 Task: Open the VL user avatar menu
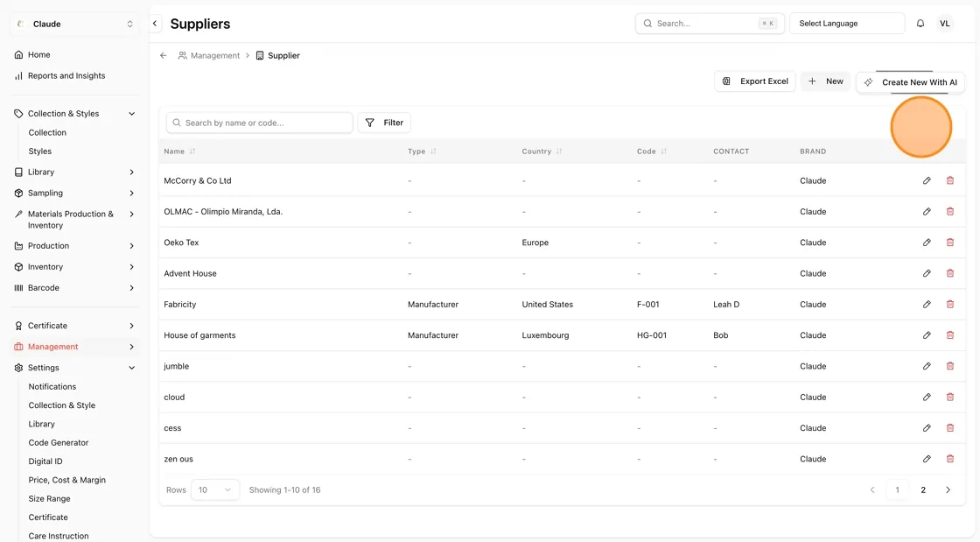coord(944,24)
